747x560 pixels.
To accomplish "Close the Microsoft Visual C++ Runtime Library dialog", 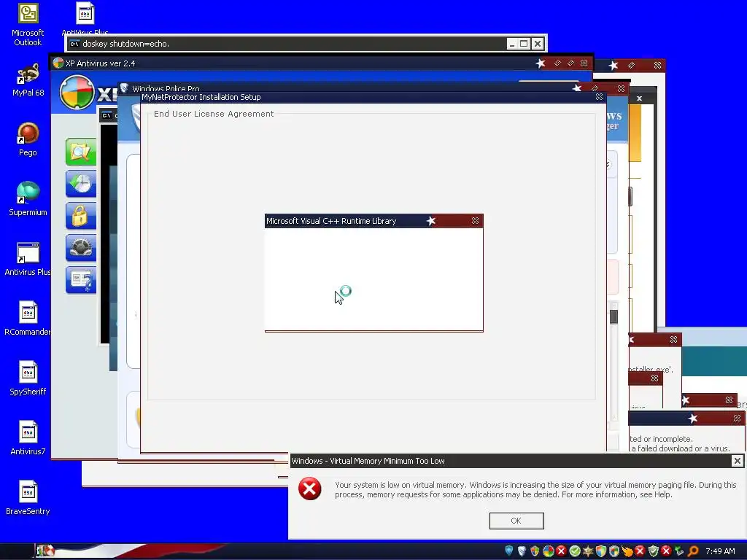I will (x=475, y=220).
